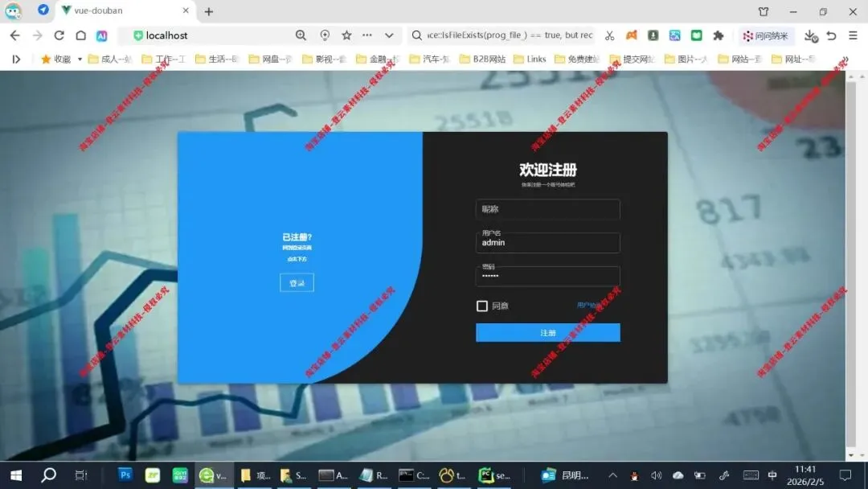Click the 登录 button on blue panel
The height and width of the screenshot is (489, 868).
tap(297, 282)
